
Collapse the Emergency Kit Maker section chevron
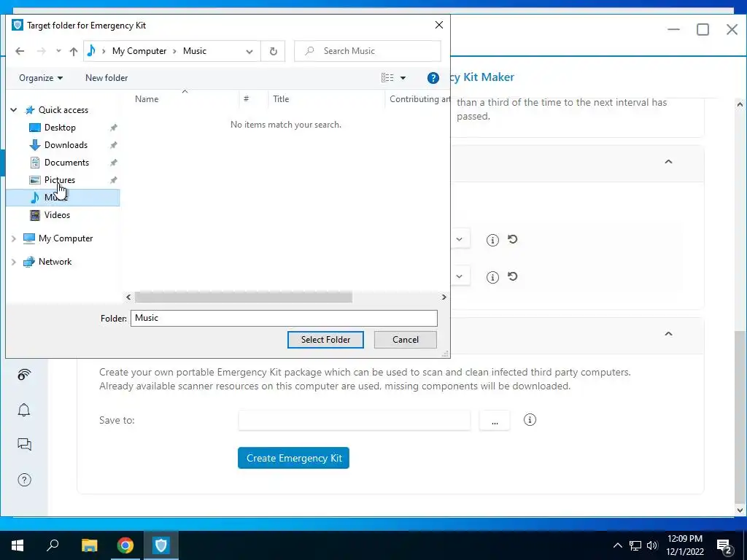click(668, 334)
